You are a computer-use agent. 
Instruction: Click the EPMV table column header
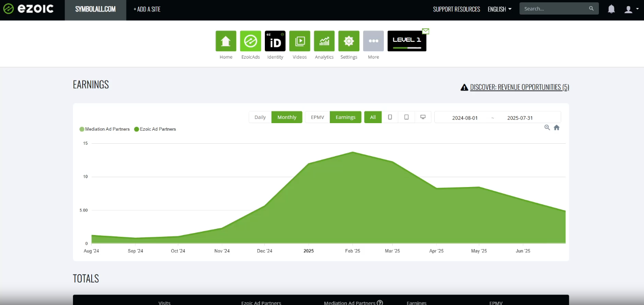496,303
